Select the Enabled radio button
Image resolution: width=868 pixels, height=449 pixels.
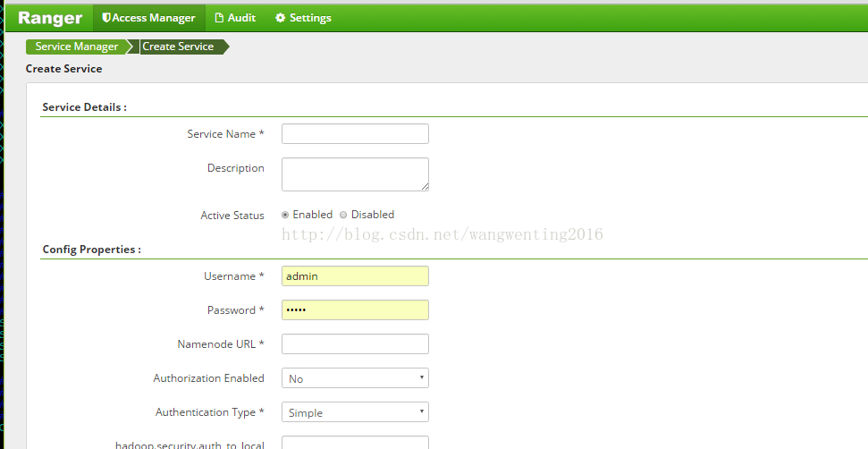point(285,215)
